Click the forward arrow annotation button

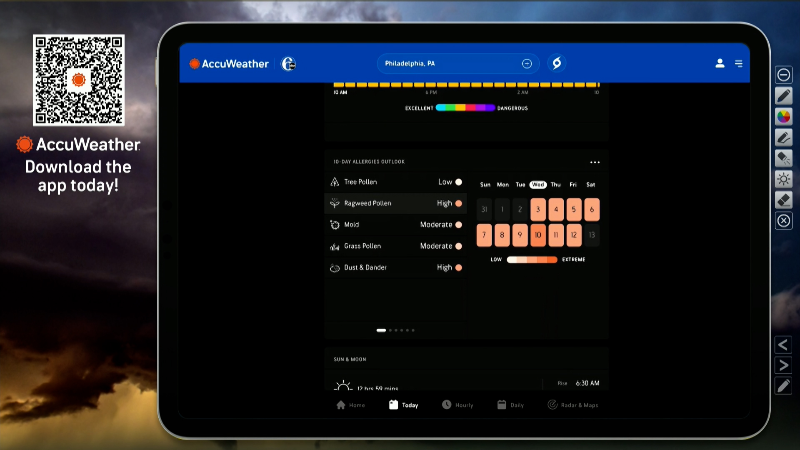[x=783, y=365]
